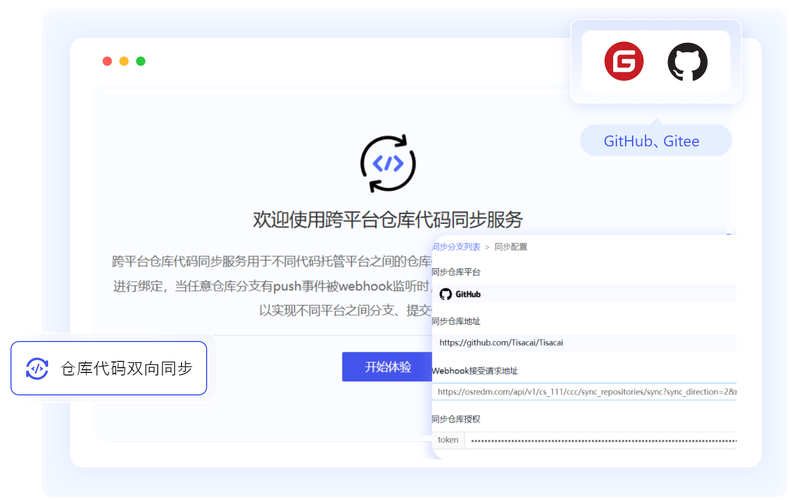Click the large code sync icon
The image size is (790, 500).
(388, 163)
